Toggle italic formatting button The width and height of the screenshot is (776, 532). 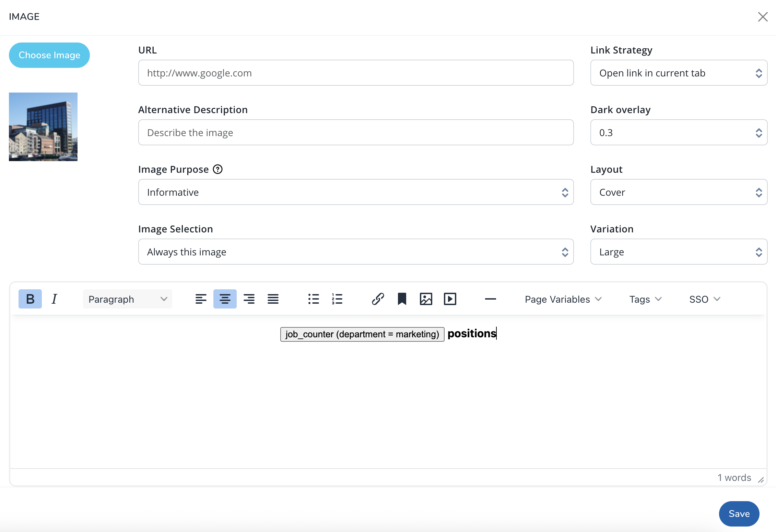point(54,299)
